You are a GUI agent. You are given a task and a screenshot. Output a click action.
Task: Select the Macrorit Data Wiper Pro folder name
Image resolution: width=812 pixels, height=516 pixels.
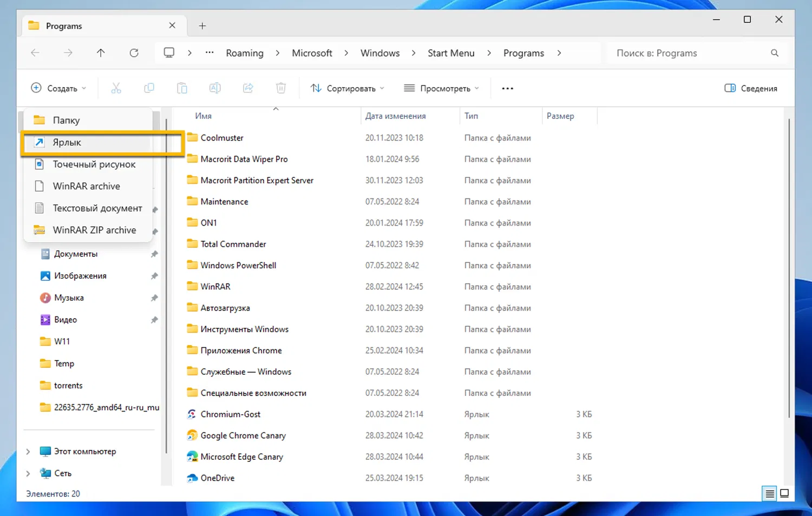click(x=244, y=159)
